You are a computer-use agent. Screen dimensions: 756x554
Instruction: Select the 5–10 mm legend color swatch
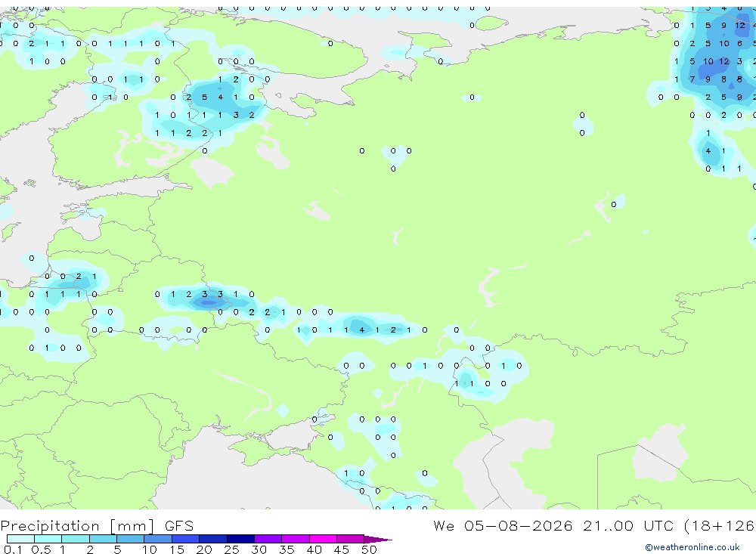coord(131,539)
